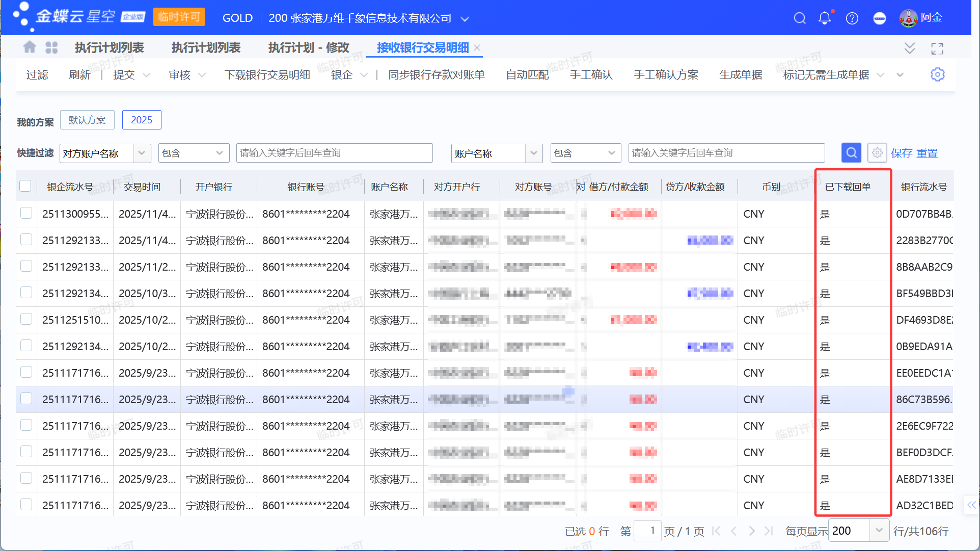
Task: Switch to 执行计划 - 修改 tab
Action: point(309,47)
